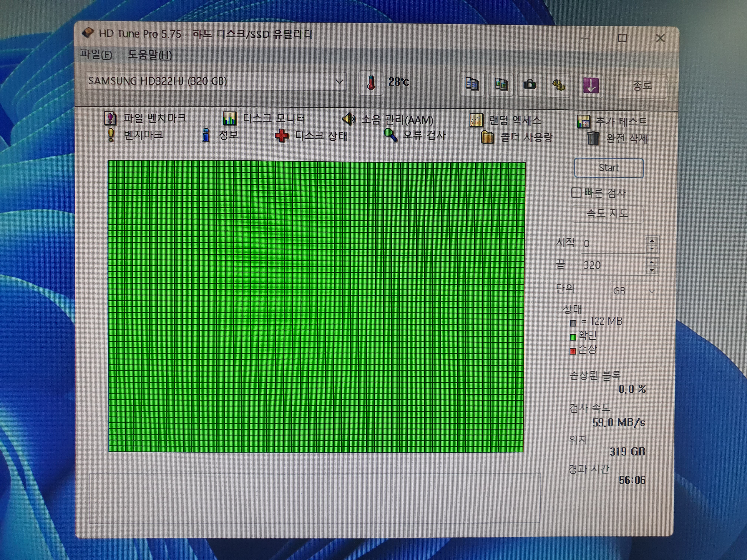Decrease the 시작 value with down arrow
Viewport: 747px width, 560px height.
[652, 249]
